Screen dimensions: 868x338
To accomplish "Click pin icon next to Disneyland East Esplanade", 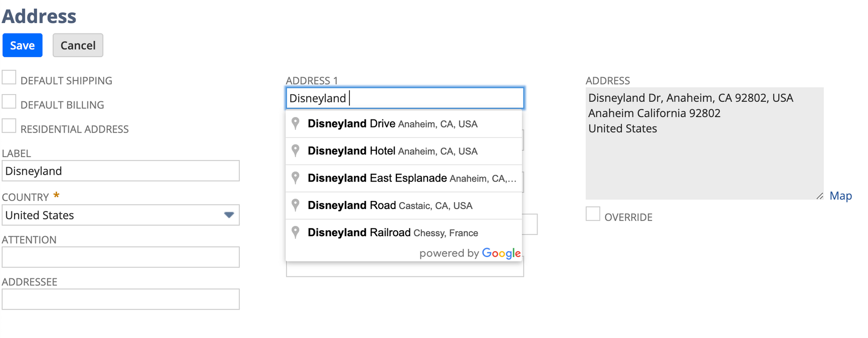I will (295, 178).
